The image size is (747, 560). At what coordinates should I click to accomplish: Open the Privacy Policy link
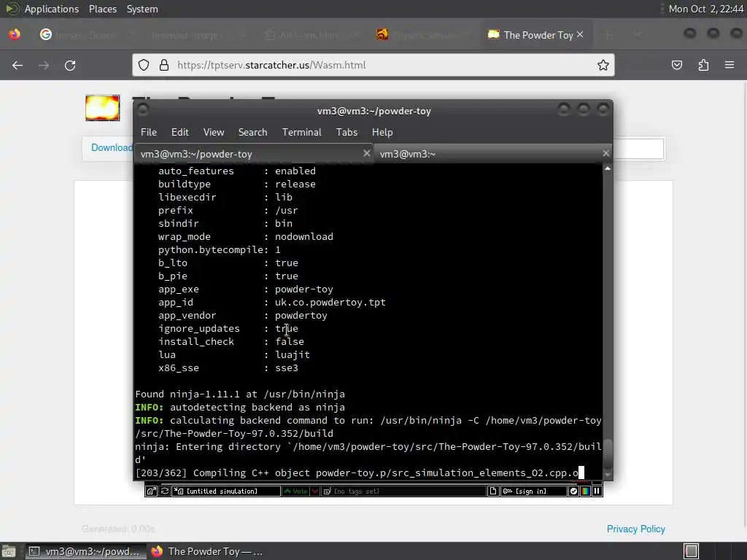point(635,529)
